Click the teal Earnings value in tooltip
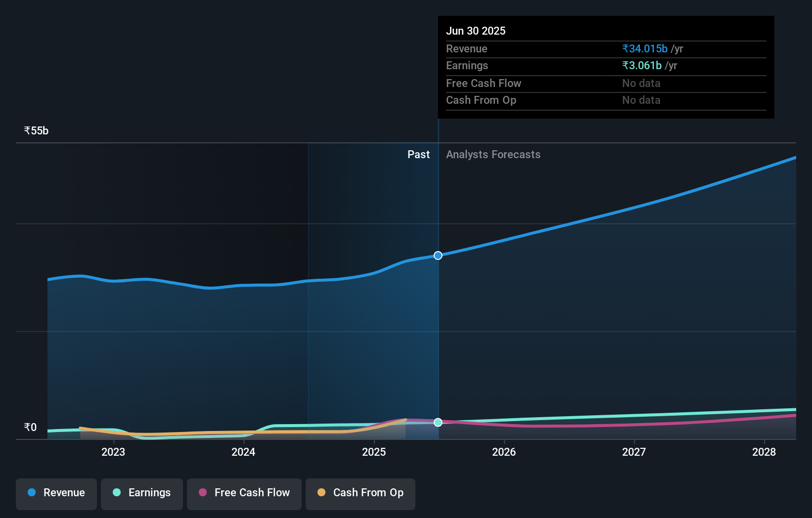812x518 pixels. pos(641,65)
